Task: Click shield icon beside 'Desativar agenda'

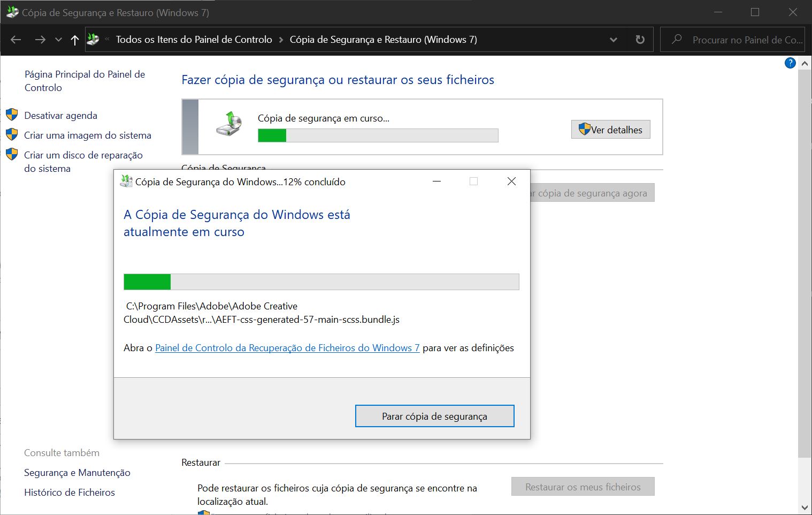Action: point(12,115)
